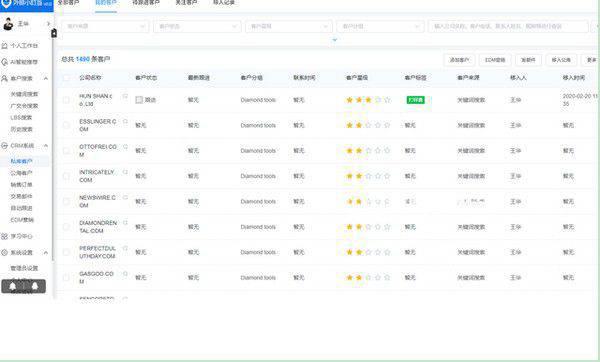Switch to the 全部客户 tab
The image size is (600, 362).
click(68, 3)
